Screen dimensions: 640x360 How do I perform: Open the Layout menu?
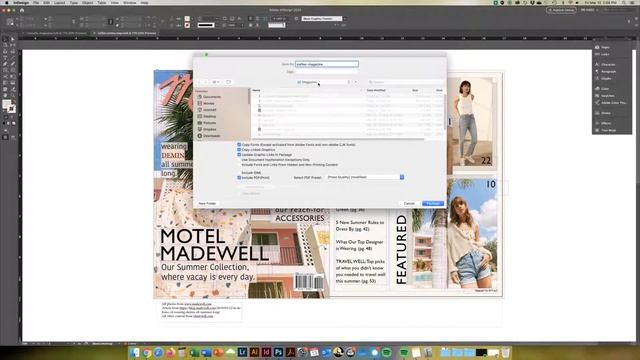(x=60, y=2)
